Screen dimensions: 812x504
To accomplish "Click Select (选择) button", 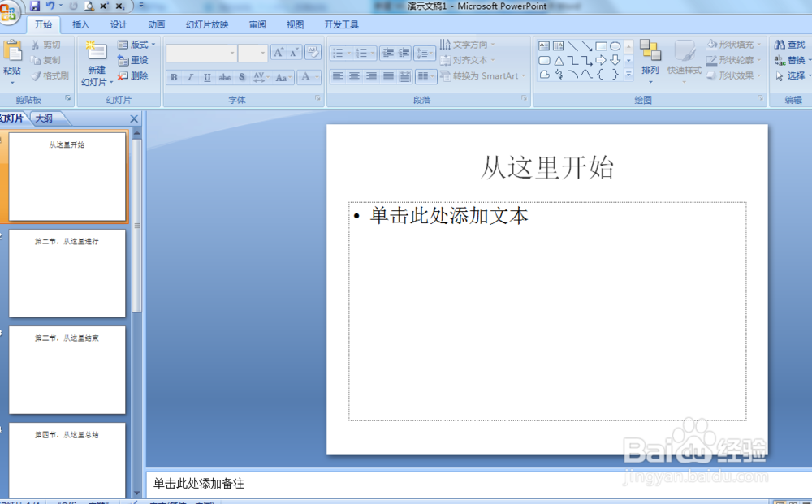I will 791,75.
